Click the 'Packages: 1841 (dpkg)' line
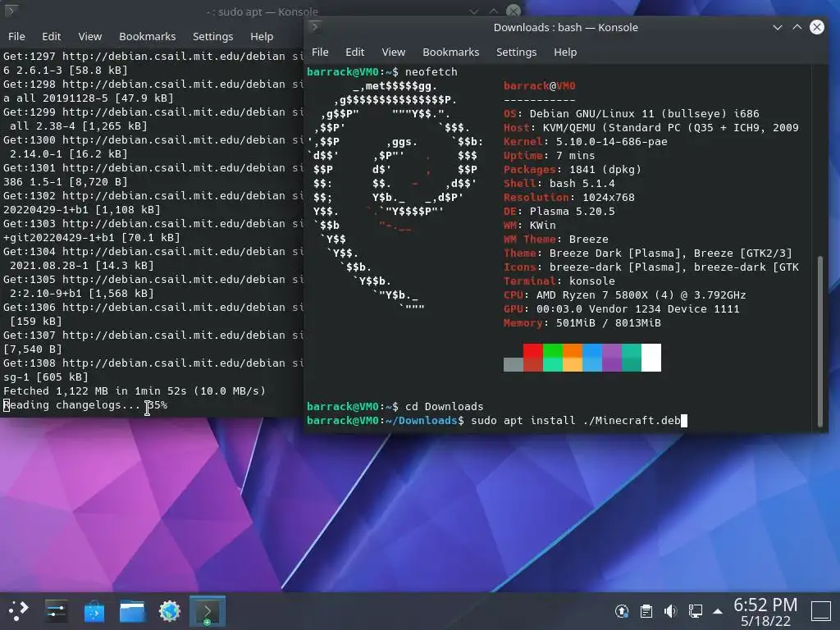This screenshot has width=840, height=630. click(572, 170)
